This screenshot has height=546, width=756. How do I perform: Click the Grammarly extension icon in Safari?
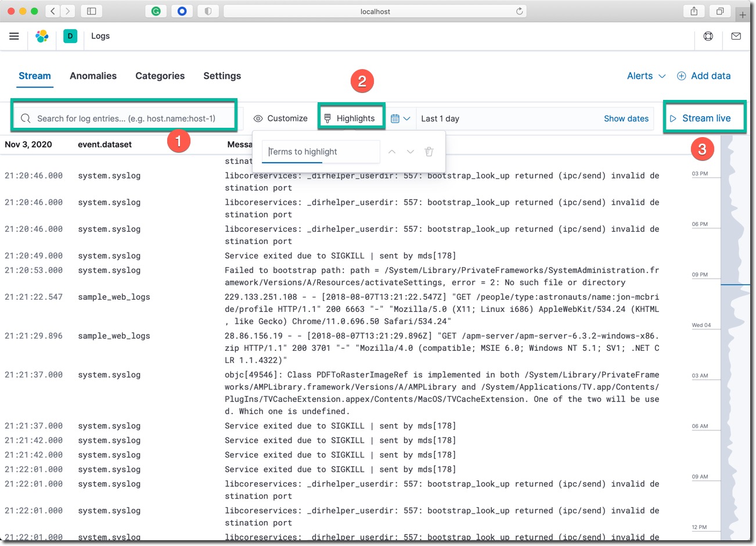pyautogui.click(x=156, y=11)
